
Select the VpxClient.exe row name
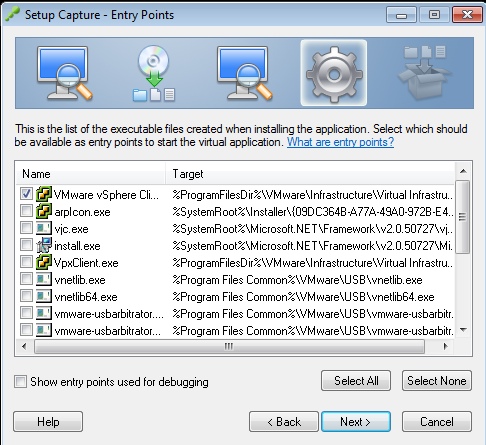[x=86, y=263]
